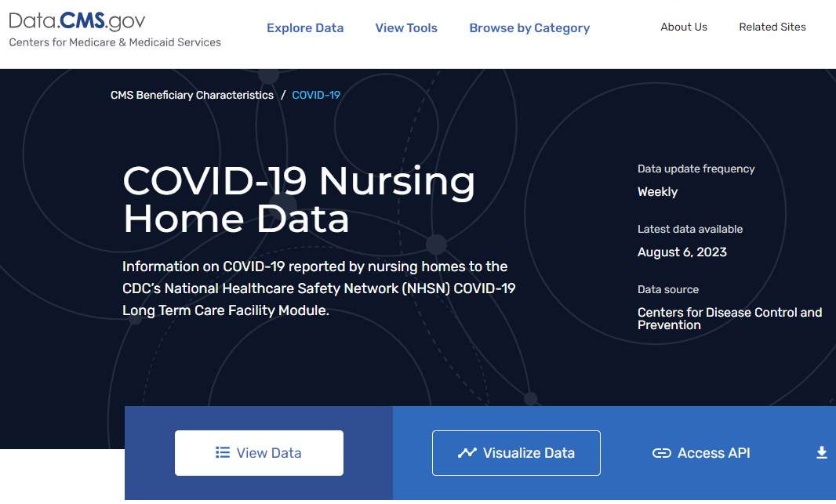Image resolution: width=836 pixels, height=504 pixels.
Task: Click the line chart icon in Visualize Data
Action: coord(467,453)
